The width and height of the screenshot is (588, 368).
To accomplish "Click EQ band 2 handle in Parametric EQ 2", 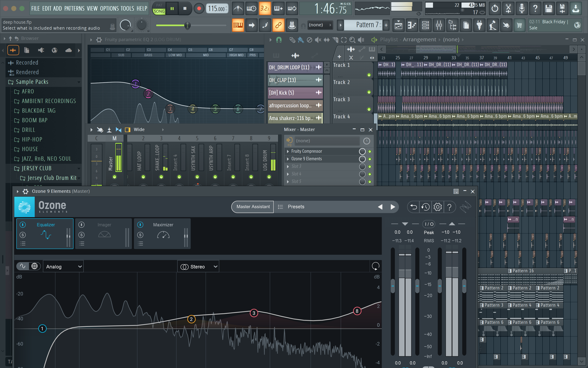I will (148, 94).
